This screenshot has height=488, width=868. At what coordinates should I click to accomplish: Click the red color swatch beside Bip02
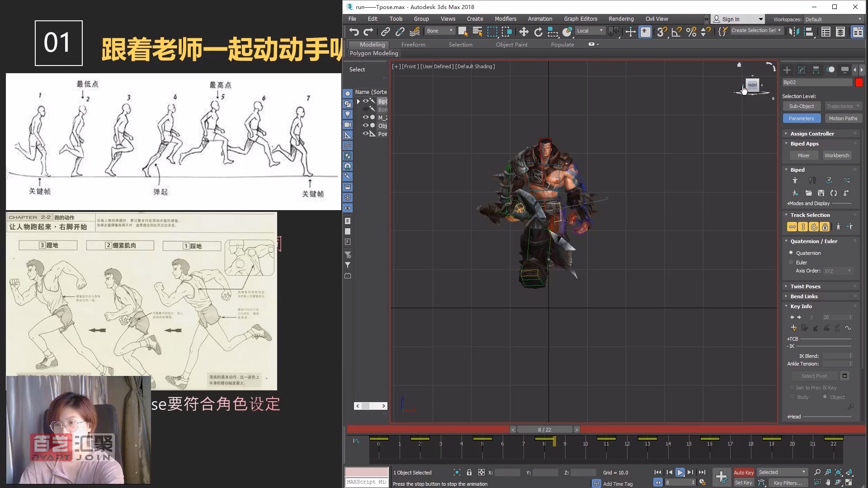coord(859,82)
